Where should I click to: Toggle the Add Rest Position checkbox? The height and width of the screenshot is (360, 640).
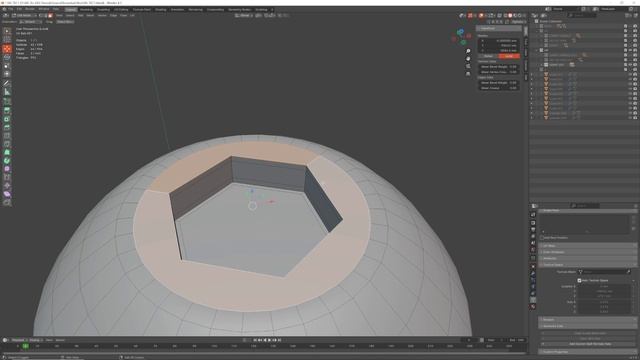click(542, 238)
